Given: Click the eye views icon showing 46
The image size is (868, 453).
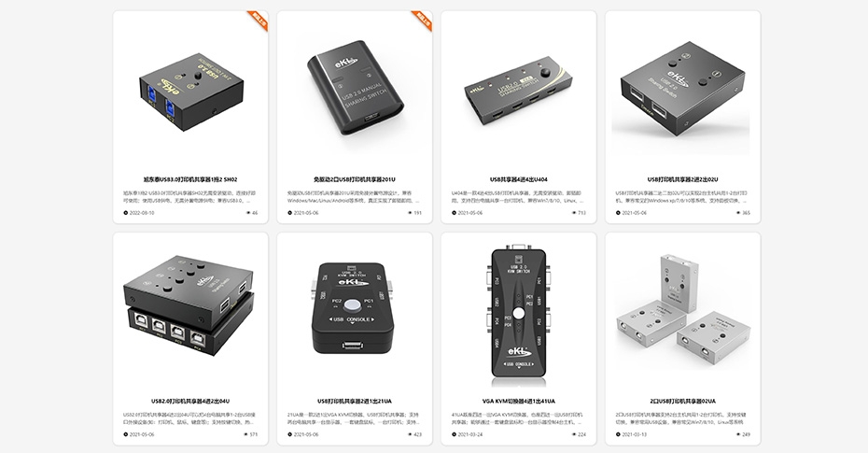Looking at the screenshot, I should pos(246,213).
